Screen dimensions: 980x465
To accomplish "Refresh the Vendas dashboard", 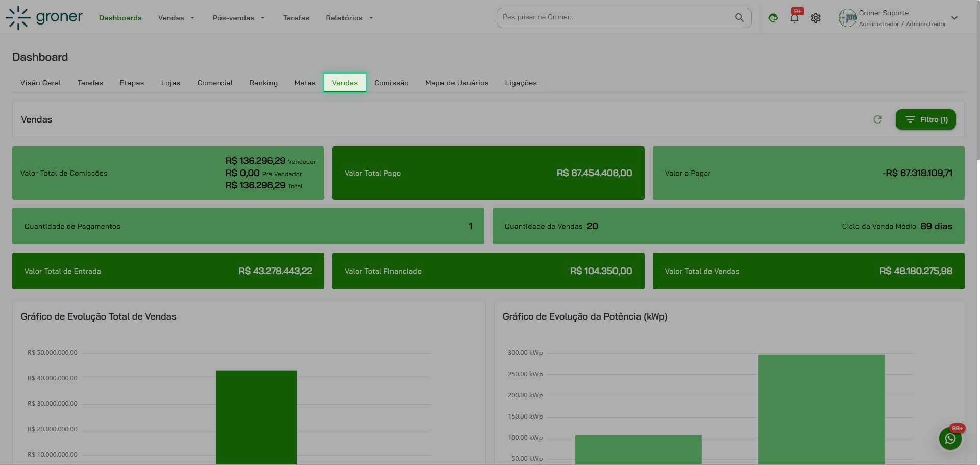I will point(877,119).
